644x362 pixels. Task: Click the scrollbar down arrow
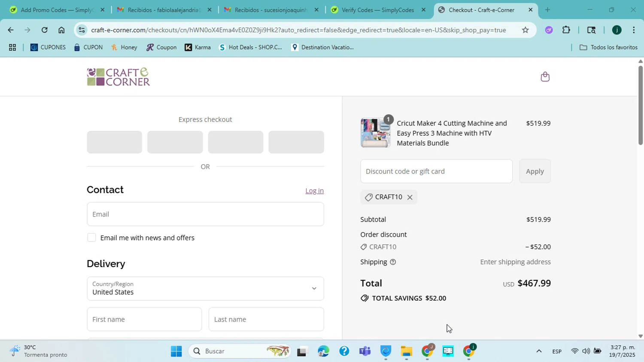pos(641,337)
